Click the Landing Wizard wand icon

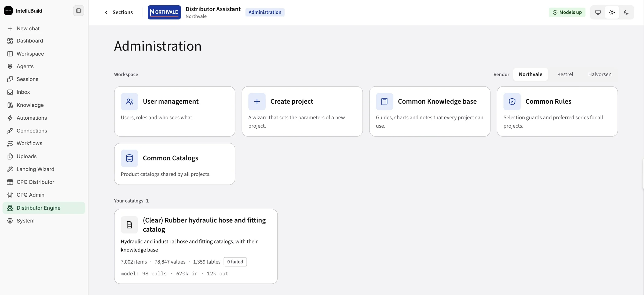click(10, 169)
